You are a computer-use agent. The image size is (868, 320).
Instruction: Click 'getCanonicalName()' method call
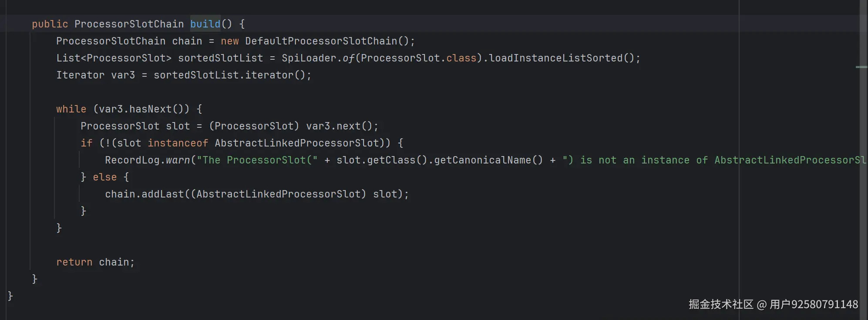point(488,160)
